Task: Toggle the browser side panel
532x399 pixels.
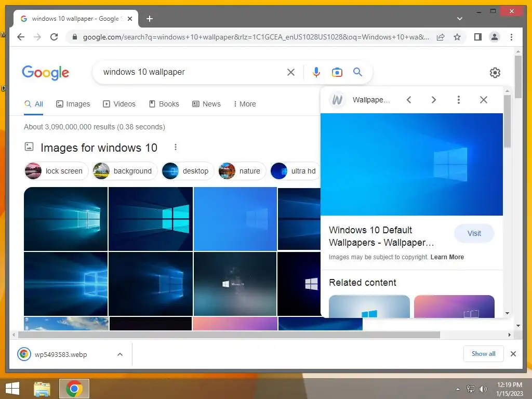Action: (478, 37)
